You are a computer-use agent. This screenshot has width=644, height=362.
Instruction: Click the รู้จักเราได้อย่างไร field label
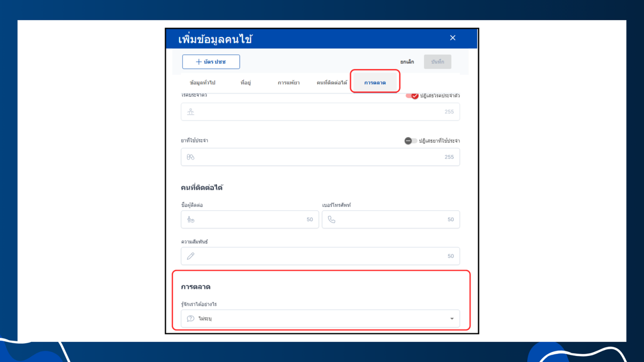point(199,304)
